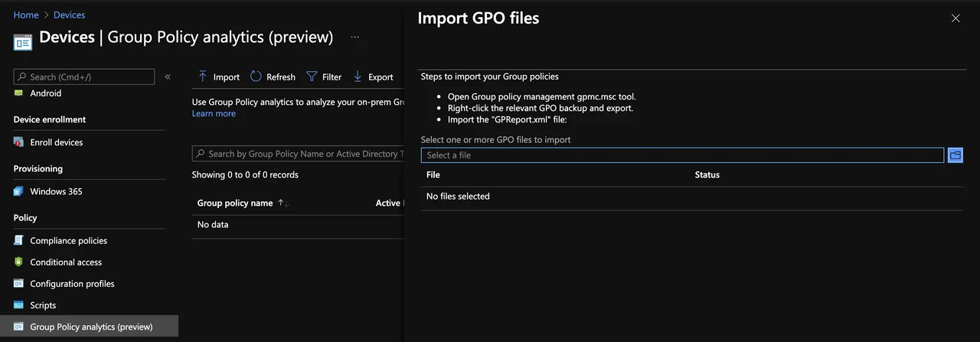The image size is (980, 342).
Task: Select Group Policy analytics (preview) item
Action: pyautogui.click(x=89, y=326)
